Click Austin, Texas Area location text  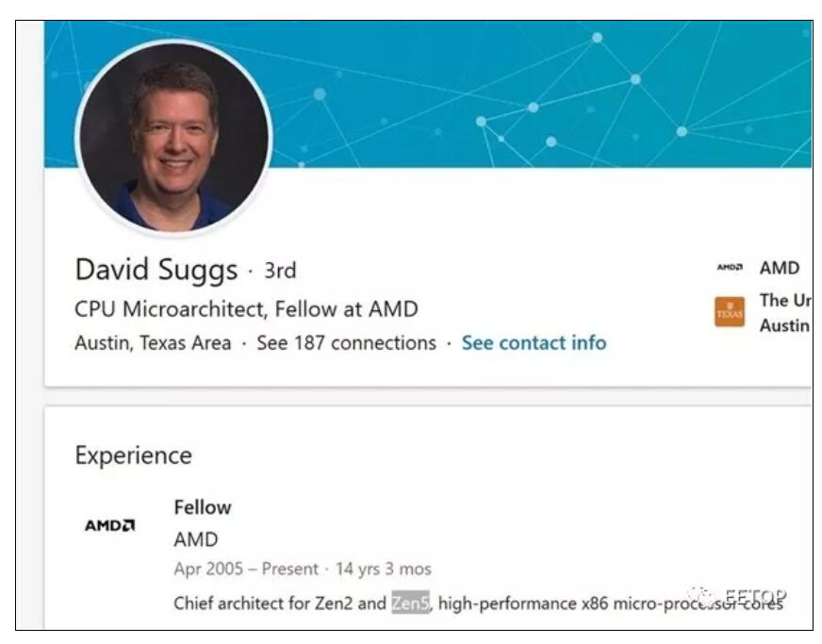click(153, 342)
